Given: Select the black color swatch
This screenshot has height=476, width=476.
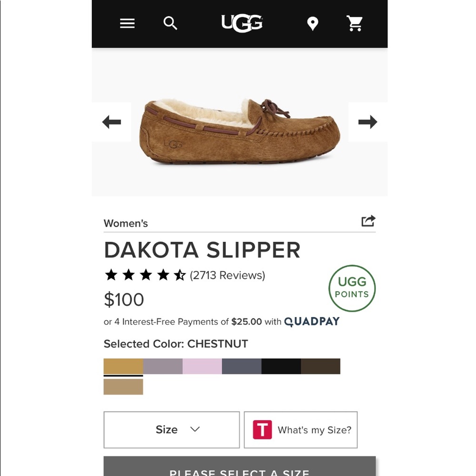Looking at the screenshot, I should click(x=281, y=366).
